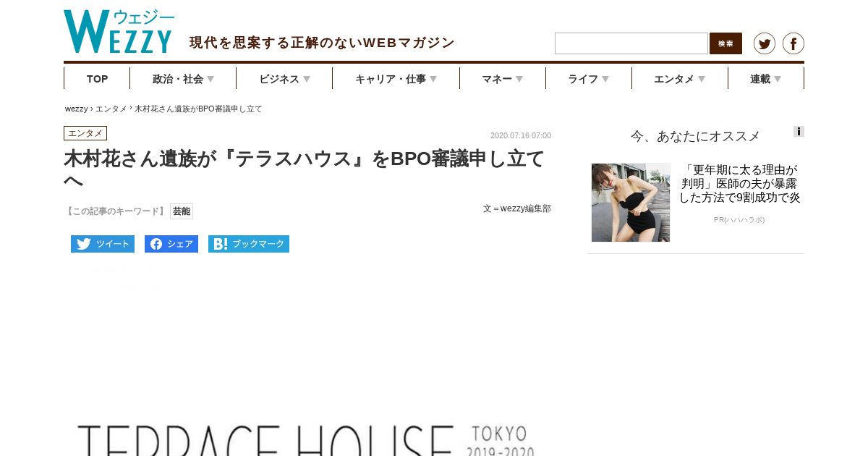Open Wezzy's Facebook page icon
The image size is (868, 456).
(x=793, y=43)
